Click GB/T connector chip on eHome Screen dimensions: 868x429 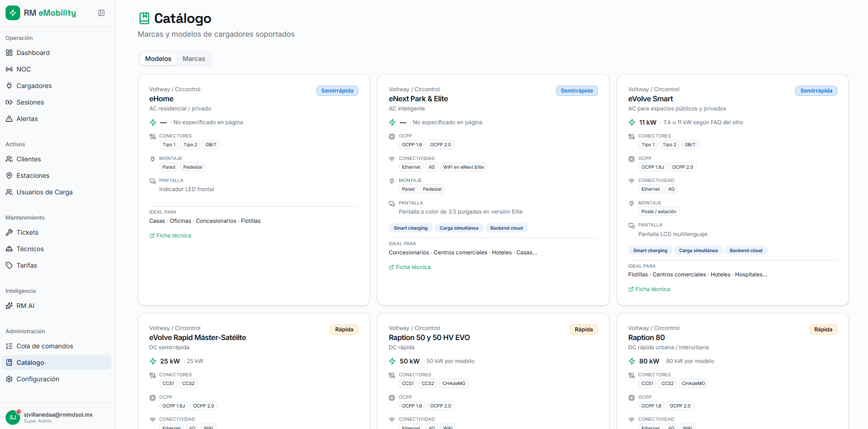(211, 145)
